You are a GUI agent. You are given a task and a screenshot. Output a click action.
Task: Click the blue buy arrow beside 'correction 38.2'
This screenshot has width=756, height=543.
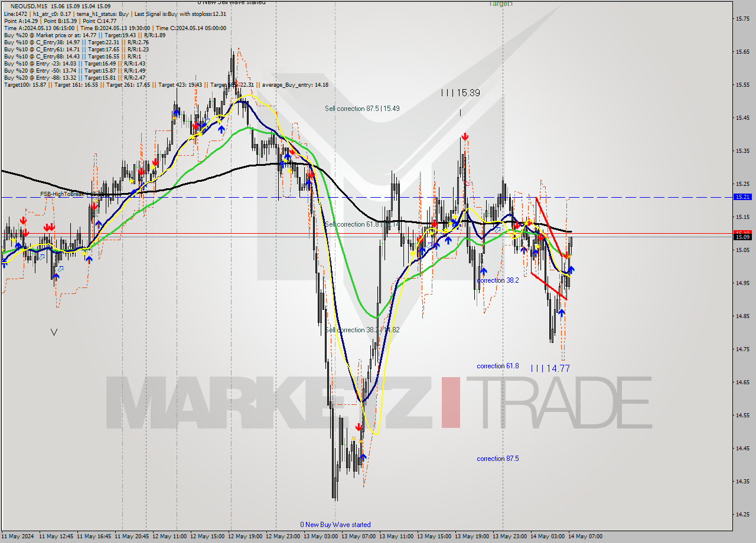(x=484, y=271)
